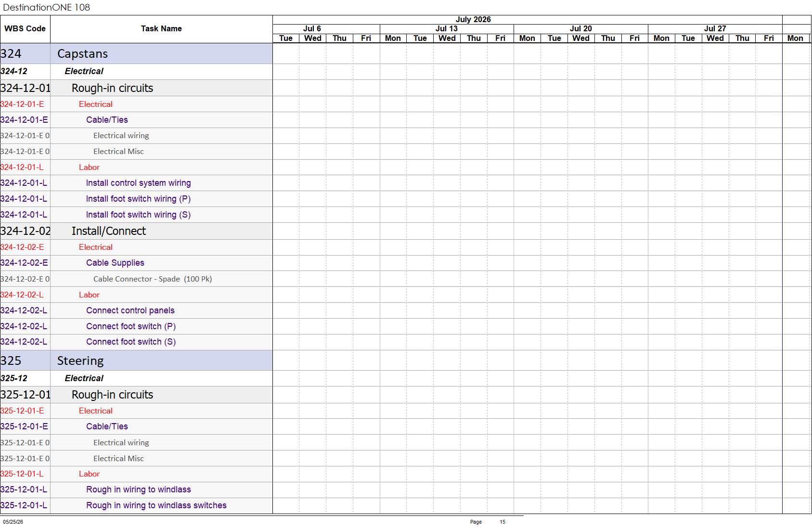The width and height of the screenshot is (812, 528).
Task: Click WBS code 324-12-02
Action: click(x=25, y=231)
